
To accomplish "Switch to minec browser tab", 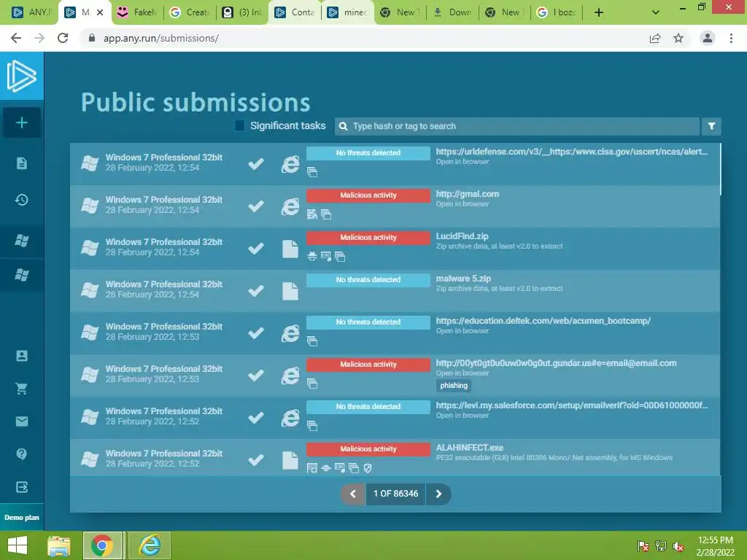I will [348, 12].
